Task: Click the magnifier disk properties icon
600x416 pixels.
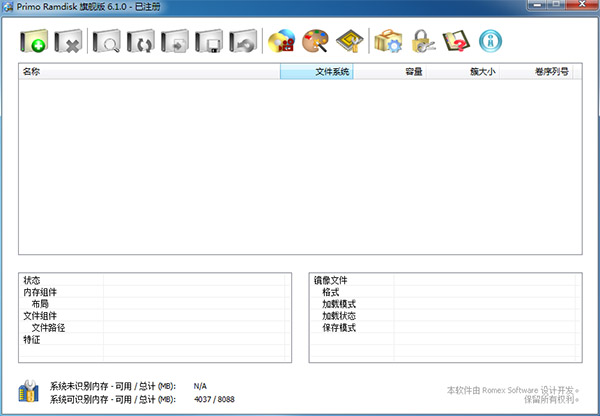Action: pos(107,42)
